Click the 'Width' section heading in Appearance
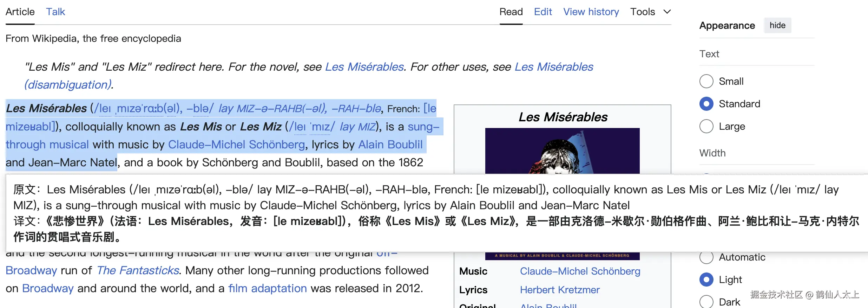Screen dimensions: 868x308 (712, 153)
